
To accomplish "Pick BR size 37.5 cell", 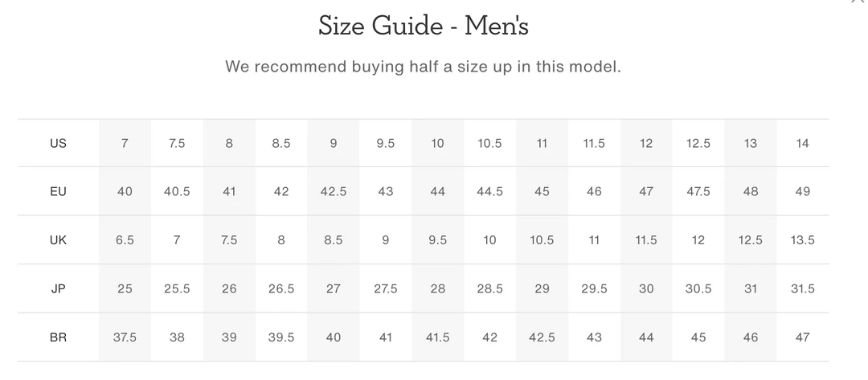I will point(125,337).
